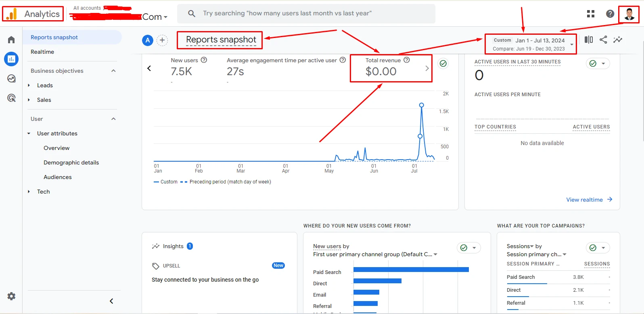Open the Insights sparkline icon in toolbar
The height and width of the screenshot is (314, 644).
(x=618, y=40)
